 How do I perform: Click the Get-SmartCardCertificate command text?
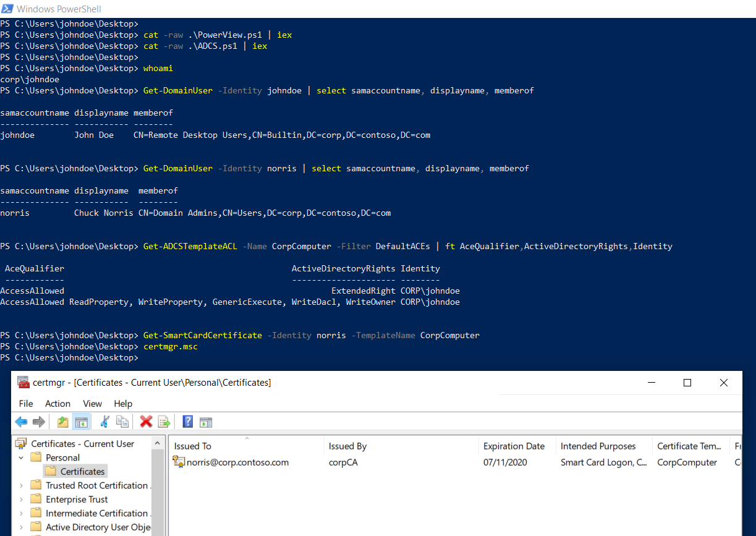point(203,335)
